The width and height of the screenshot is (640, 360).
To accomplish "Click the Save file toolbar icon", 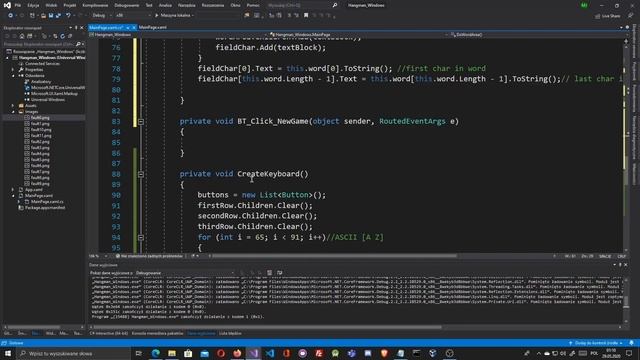I will [51, 16].
